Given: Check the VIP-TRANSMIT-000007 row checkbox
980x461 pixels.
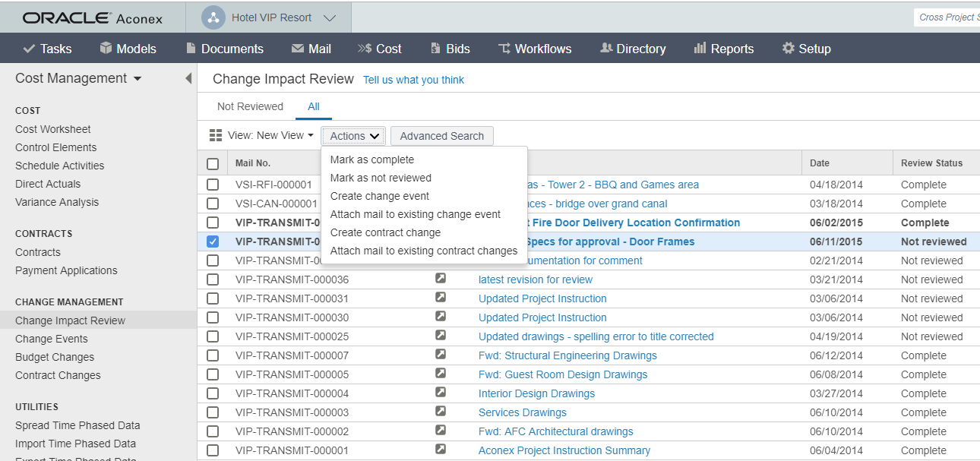Looking at the screenshot, I should tap(213, 355).
